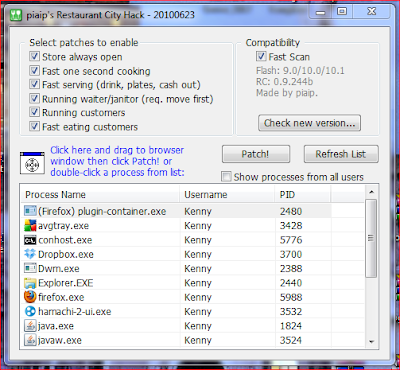Close the Restaurant City Hack window
Screen dimensions: 400x370
point(372,12)
